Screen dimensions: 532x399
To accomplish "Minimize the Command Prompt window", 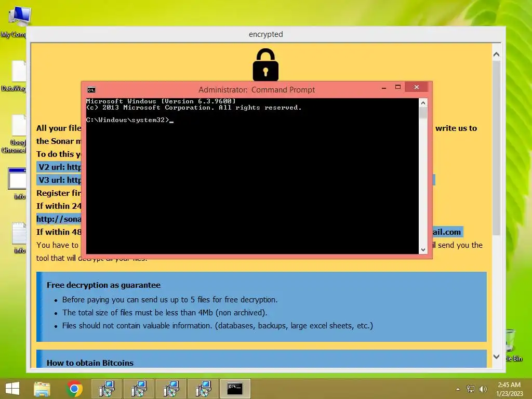I will coord(384,88).
